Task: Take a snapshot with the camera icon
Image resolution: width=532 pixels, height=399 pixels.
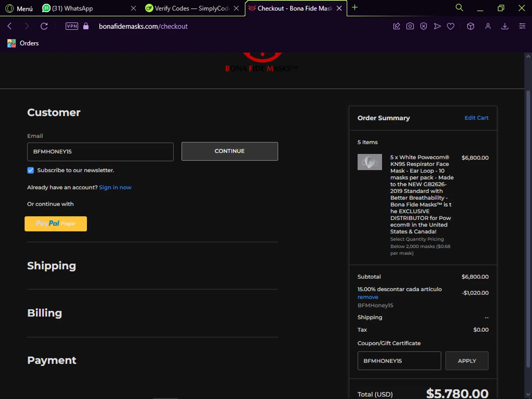Action: [410, 26]
